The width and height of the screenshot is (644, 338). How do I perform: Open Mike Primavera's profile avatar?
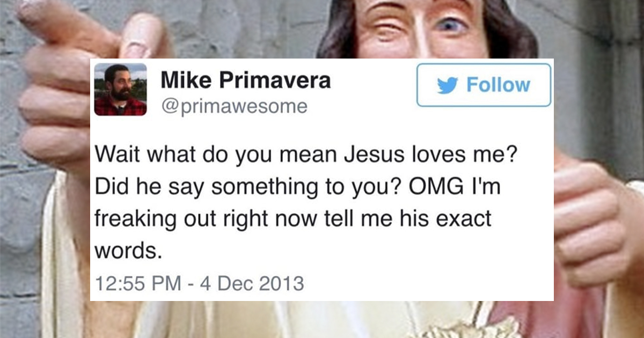pyautogui.click(x=121, y=90)
